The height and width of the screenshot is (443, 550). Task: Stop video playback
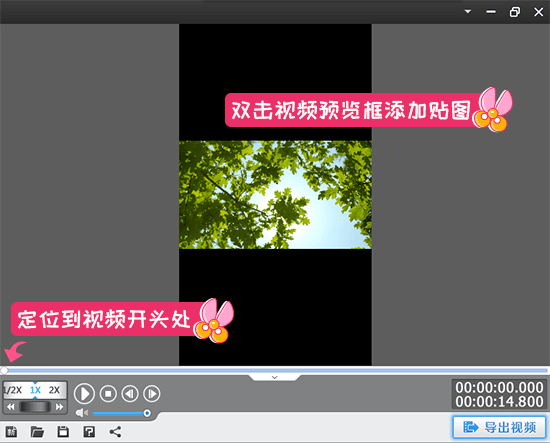coord(108,394)
